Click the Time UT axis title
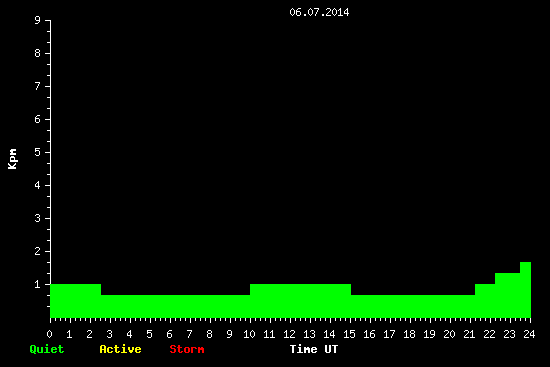Viewport: 550px width, 367px height. click(314, 349)
